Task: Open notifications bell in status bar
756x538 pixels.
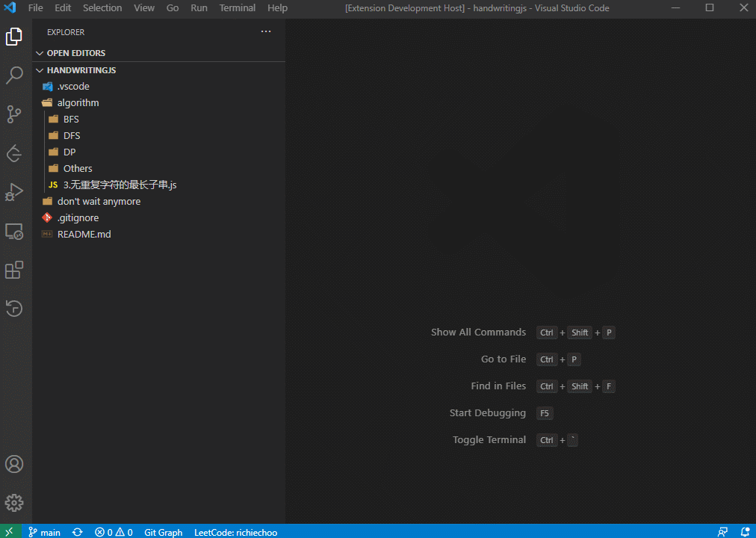Action: 745,532
